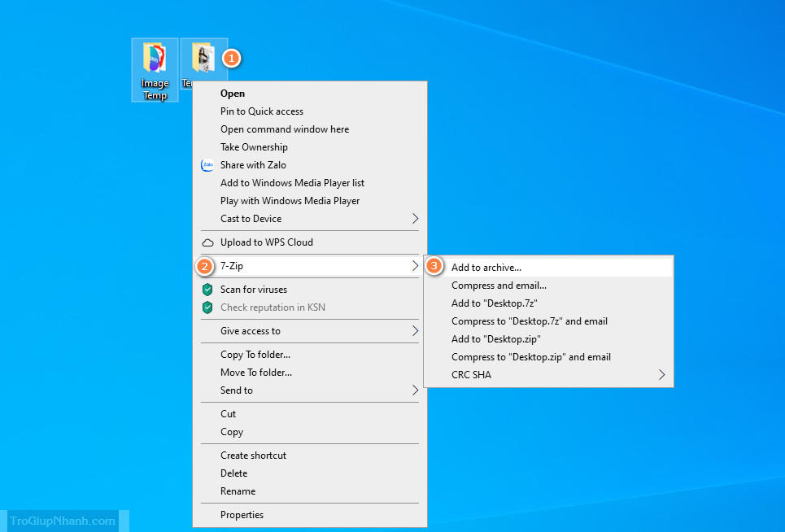Expand the CRC SHA submenu arrow
The image size is (785, 532).
click(x=661, y=375)
